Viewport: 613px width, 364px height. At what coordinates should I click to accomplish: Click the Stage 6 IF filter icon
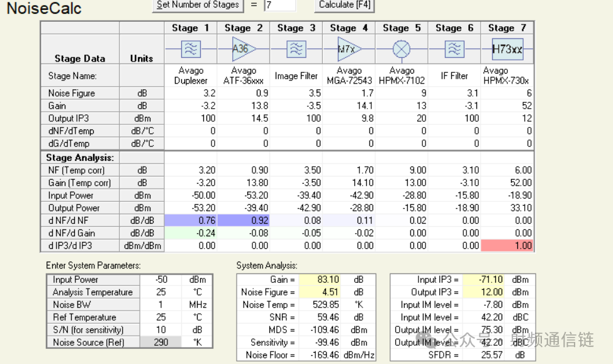pos(454,49)
